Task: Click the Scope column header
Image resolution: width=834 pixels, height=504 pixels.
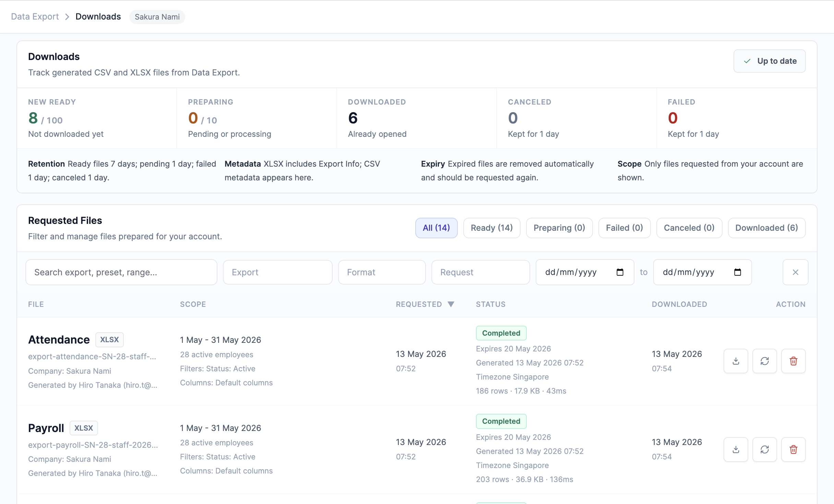Action: [193, 304]
